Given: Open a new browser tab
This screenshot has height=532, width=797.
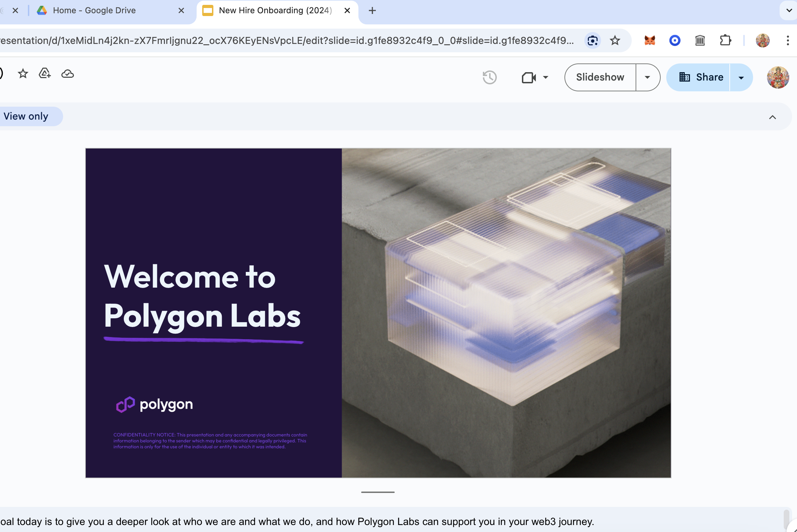Looking at the screenshot, I should pyautogui.click(x=372, y=10).
